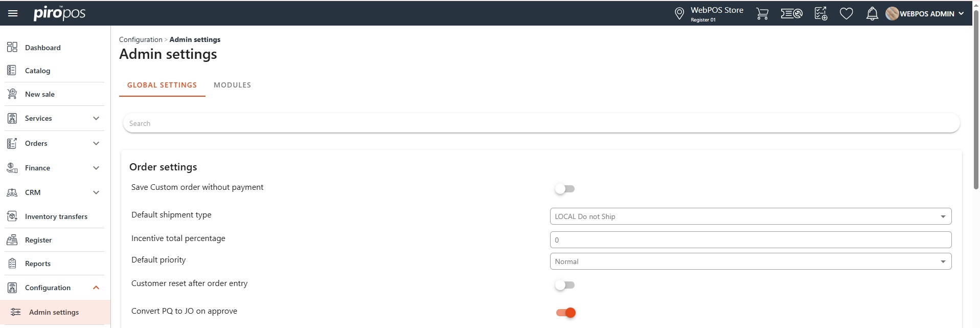Open the wishlist heart icon
This screenshot has width=980, height=328.
click(846, 14)
